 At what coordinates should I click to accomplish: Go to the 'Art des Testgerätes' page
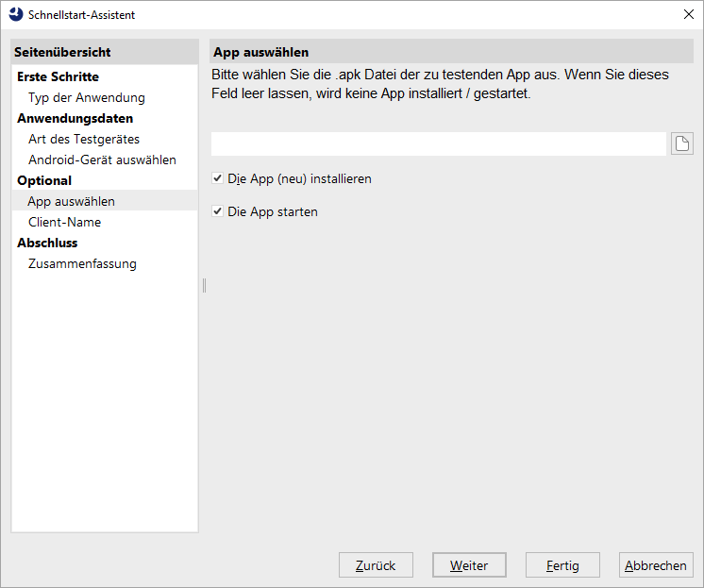[84, 139]
